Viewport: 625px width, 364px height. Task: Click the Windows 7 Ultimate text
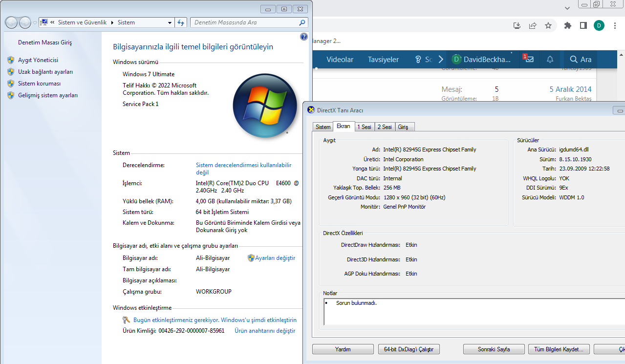(x=149, y=74)
